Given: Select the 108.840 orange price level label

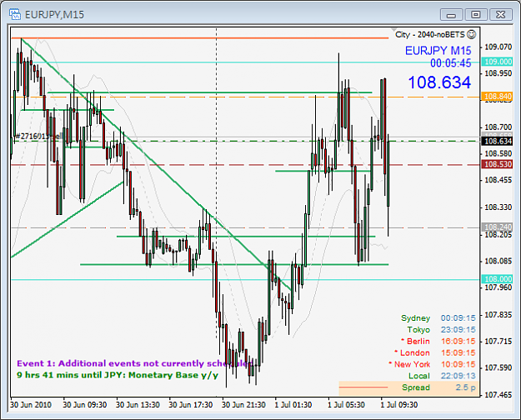Looking at the screenshot, I should 498,97.
